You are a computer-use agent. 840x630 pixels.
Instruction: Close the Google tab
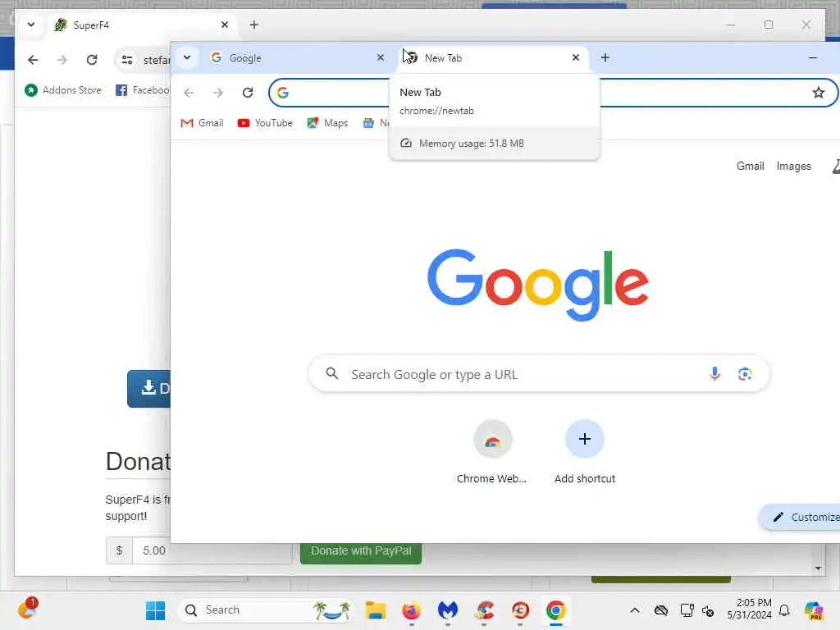click(381, 57)
